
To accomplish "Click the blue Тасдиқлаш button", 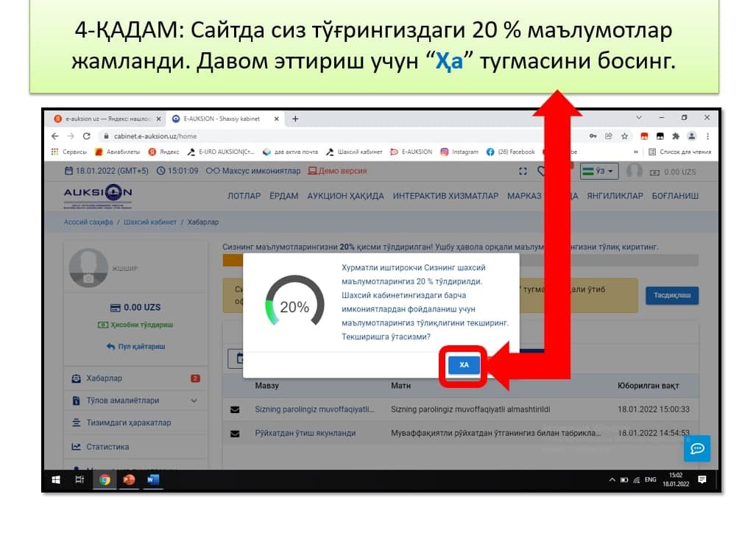I will pos(672,294).
